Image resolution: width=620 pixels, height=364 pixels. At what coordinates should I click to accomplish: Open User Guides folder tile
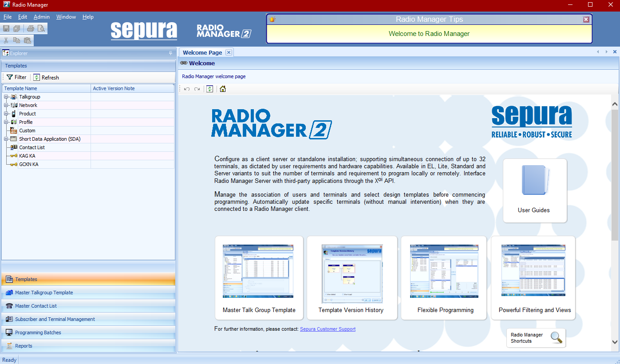click(x=535, y=190)
